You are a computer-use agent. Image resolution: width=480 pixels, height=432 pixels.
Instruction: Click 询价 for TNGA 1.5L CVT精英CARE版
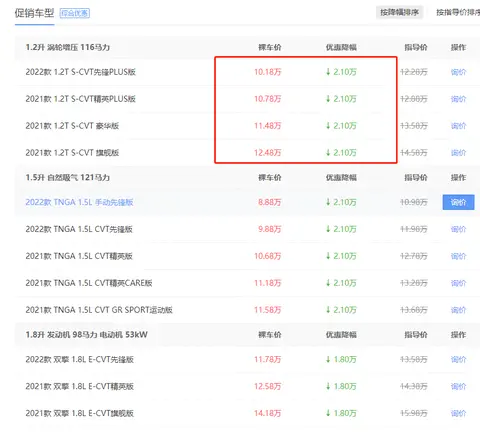click(458, 283)
